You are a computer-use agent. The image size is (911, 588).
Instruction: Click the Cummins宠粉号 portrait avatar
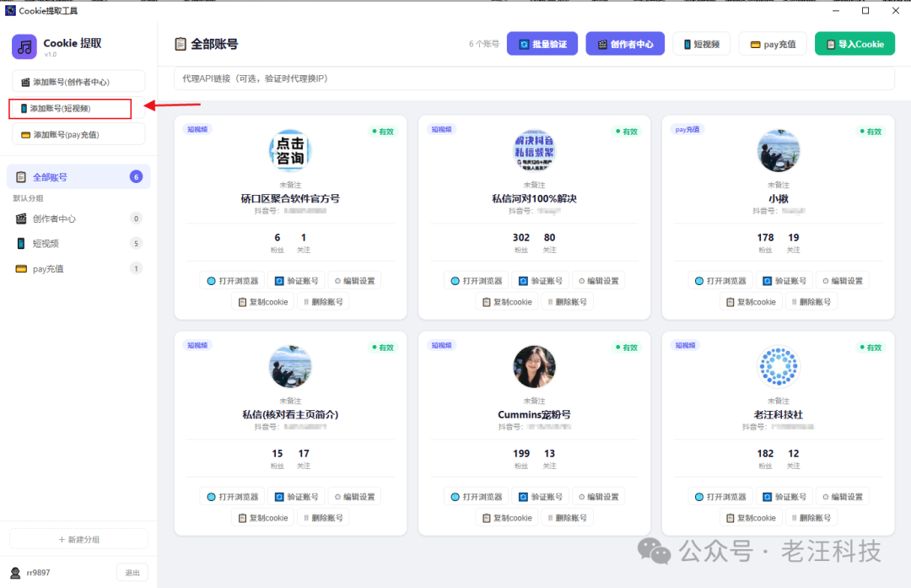(535, 367)
